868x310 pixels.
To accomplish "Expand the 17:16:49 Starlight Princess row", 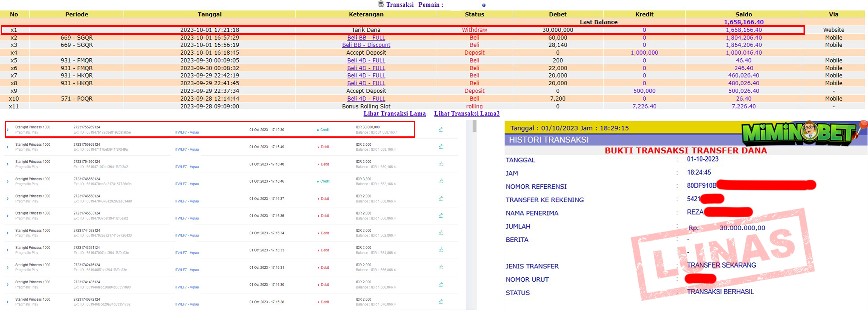I will click(8, 147).
